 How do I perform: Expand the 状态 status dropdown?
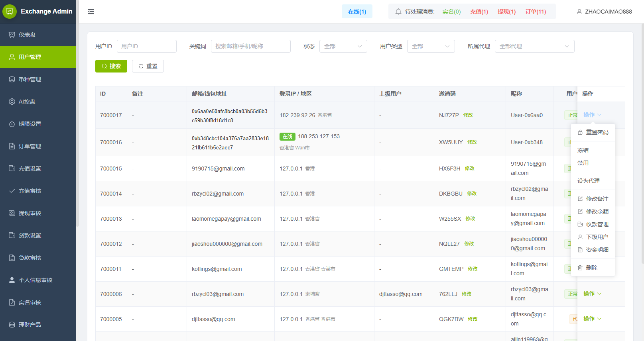tap(343, 46)
